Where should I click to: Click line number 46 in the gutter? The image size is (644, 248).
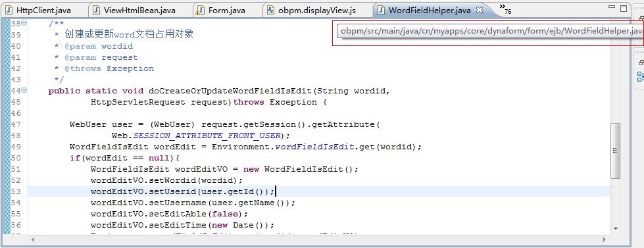coord(16,113)
